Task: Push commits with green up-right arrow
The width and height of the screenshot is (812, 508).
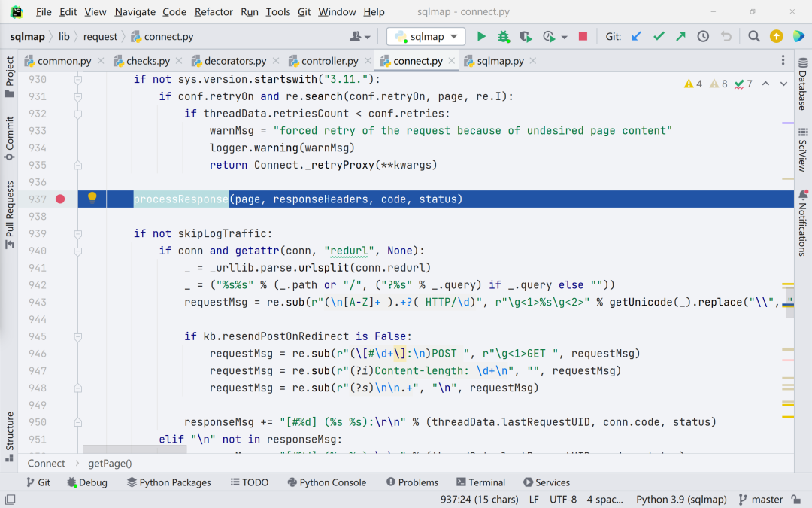Action: [x=680, y=36]
